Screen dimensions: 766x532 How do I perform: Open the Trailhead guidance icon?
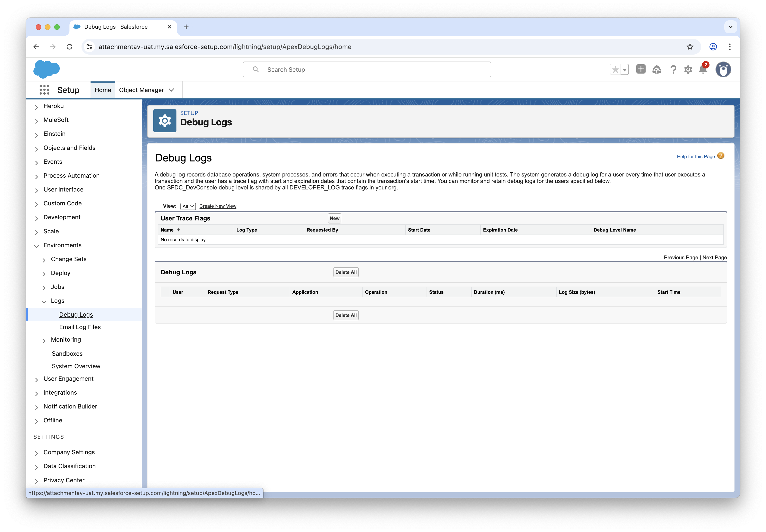[x=656, y=69]
